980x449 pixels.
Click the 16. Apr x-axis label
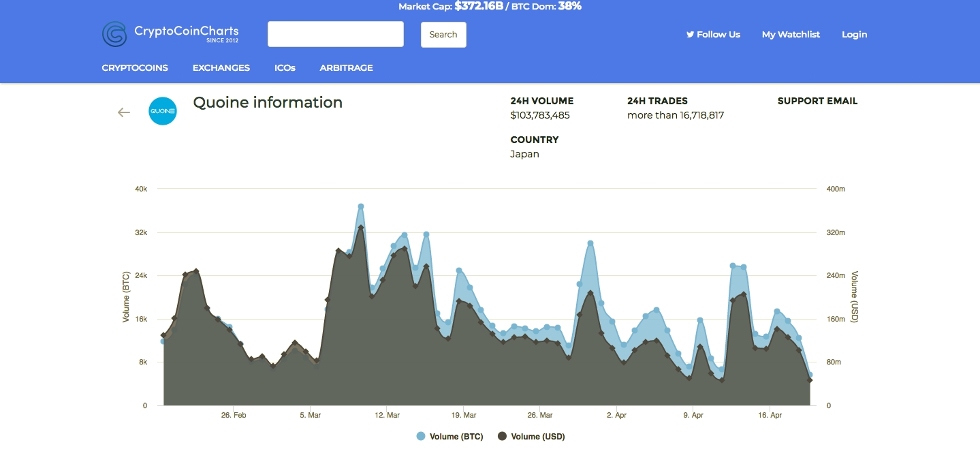tap(770, 414)
